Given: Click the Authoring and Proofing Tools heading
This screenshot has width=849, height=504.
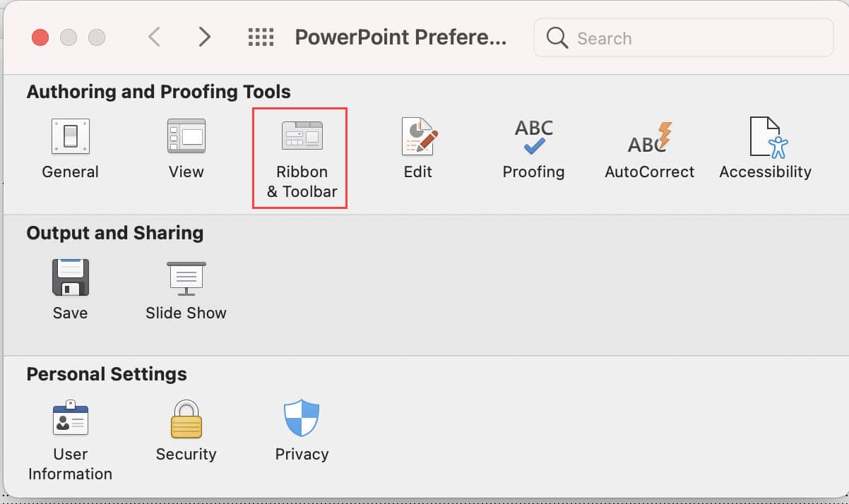Looking at the screenshot, I should click(158, 92).
